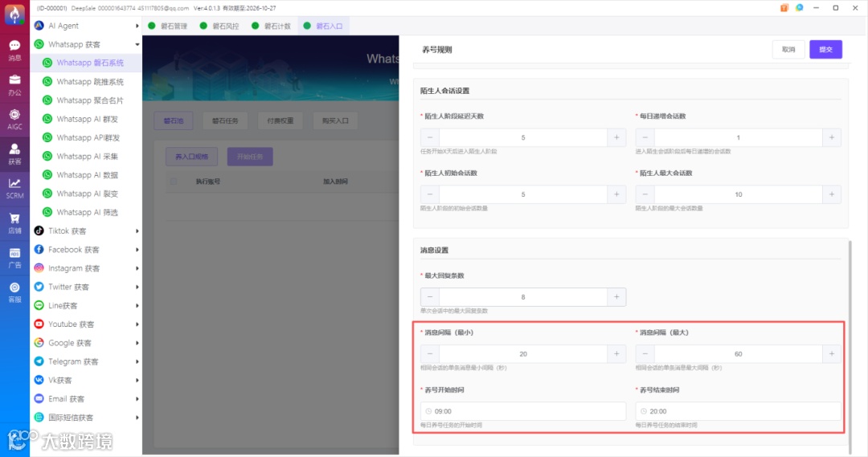Click the Youtube 获客 icon
This screenshot has width=868, height=457.
[x=39, y=324]
